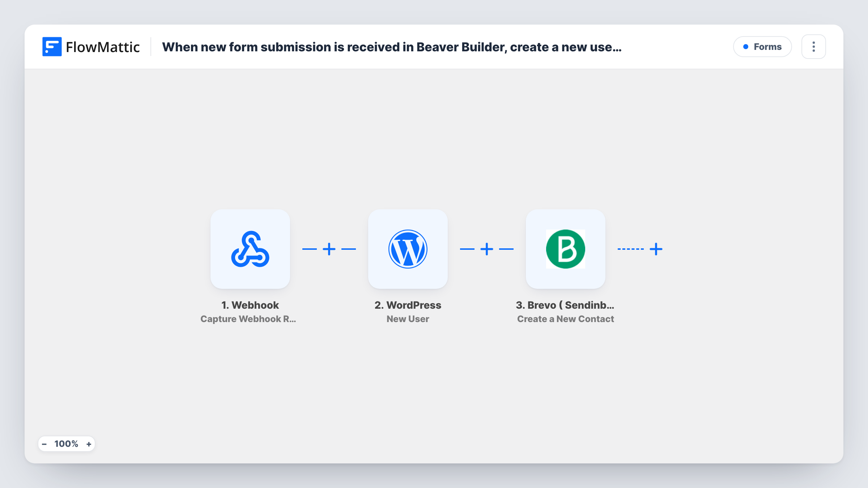This screenshot has width=868, height=488.
Task: Add new step after Brevo
Action: click(x=656, y=249)
